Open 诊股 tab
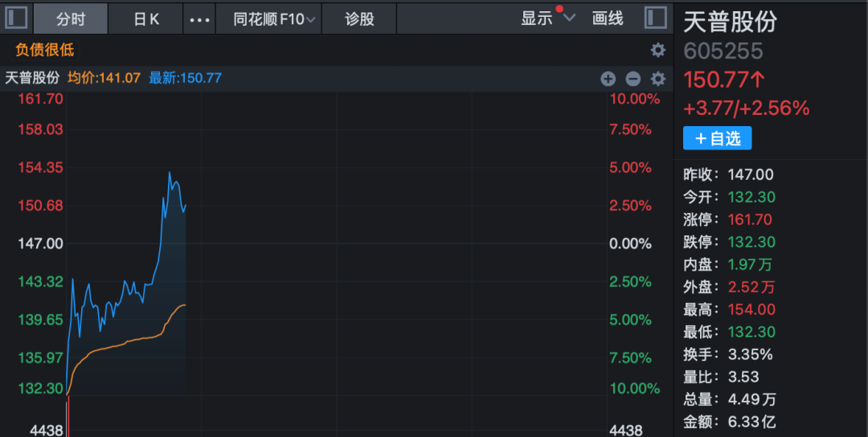This screenshot has height=437, width=868. [x=359, y=18]
